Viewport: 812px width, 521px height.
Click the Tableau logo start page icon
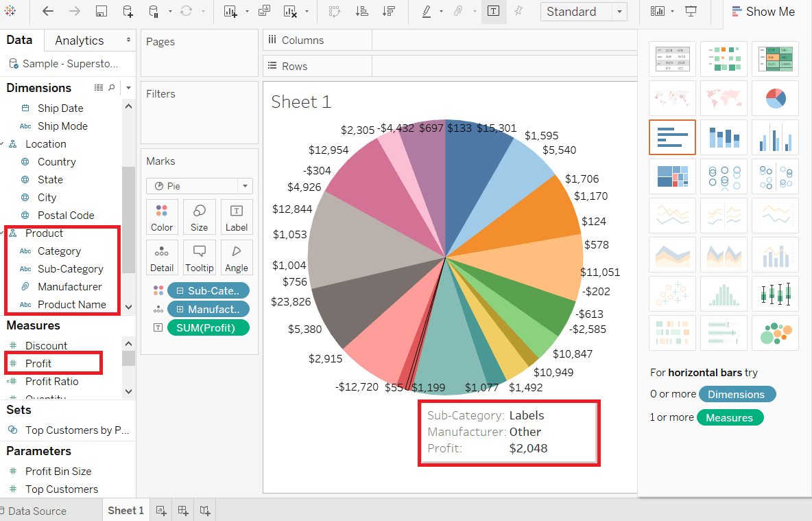pyautogui.click(x=10, y=11)
